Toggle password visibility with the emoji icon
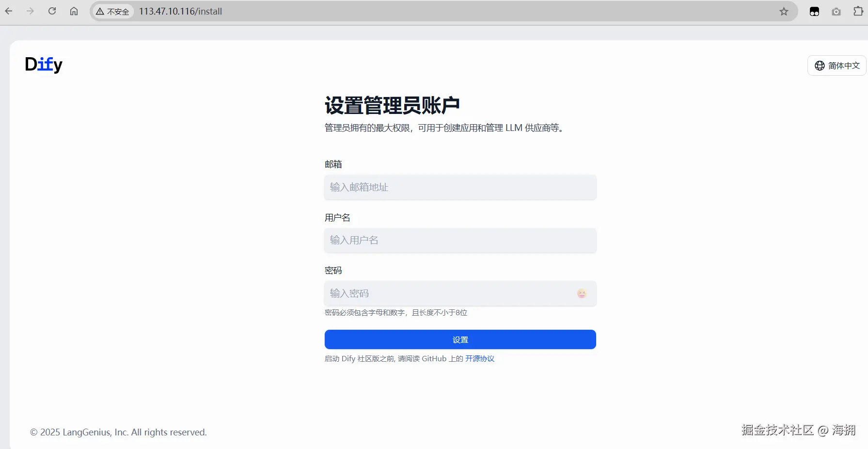 tap(581, 293)
